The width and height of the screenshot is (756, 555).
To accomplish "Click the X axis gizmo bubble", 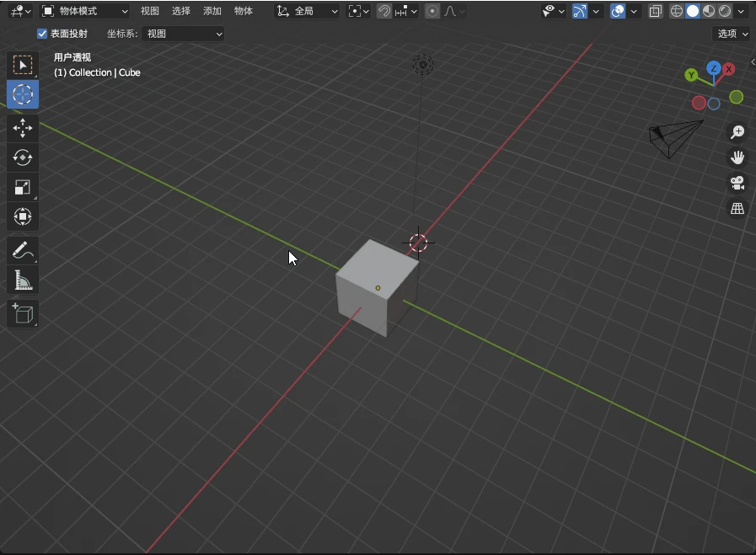I will (x=728, y=69).
